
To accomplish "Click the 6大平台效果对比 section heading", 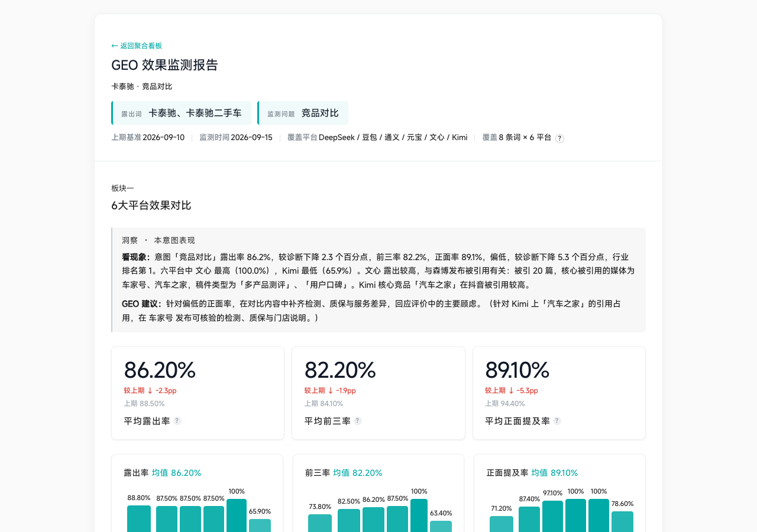I will [151, 206].
